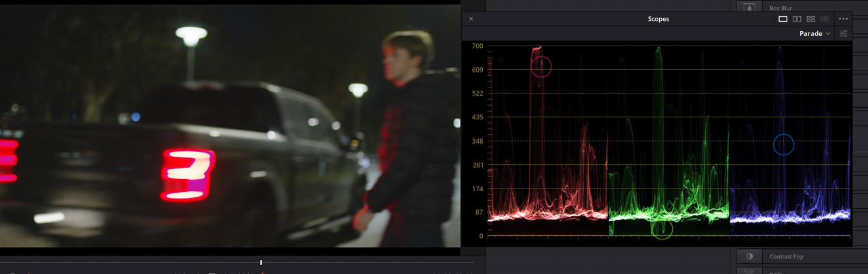
Task: Click the red circle marker in red parade
Action: [x=541, y=66]
